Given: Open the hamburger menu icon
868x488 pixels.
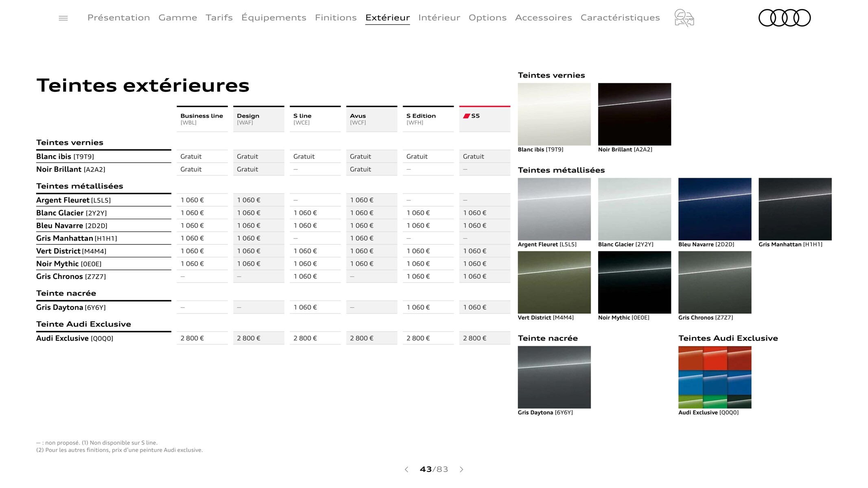Looking at the screenshot, I should tap(63, 16).
